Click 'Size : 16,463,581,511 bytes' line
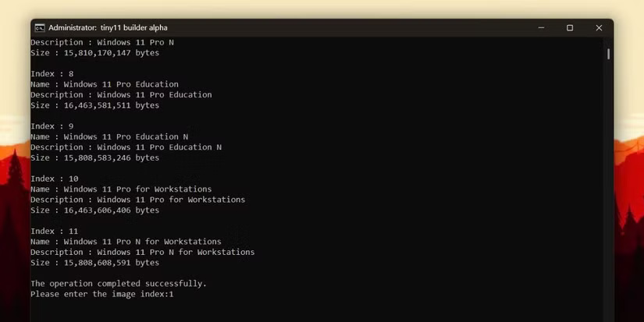Viewport: 644px width, 322px height. click(x=95, y=105)
